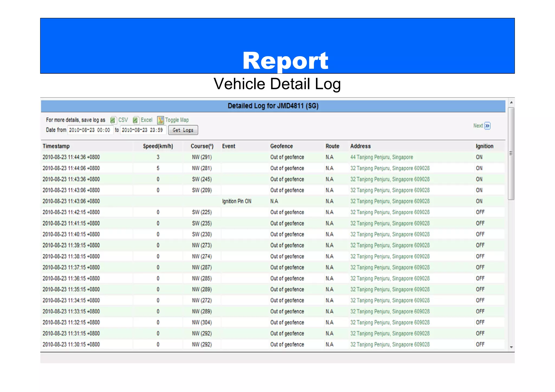This screenshot has width=555, height=392.
Task: Open address 44 Tanjong Penjuru, Singapore
Action: [382, 157]
